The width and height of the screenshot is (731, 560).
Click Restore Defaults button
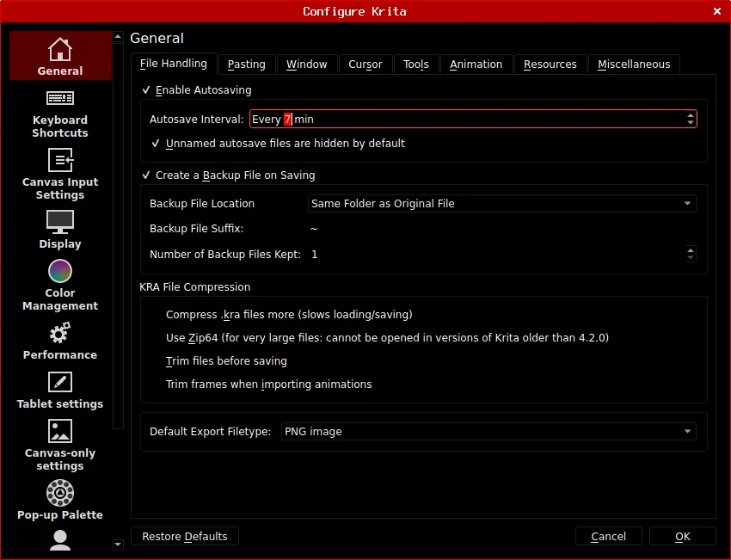pyautogui.click(x=185, y=536)
